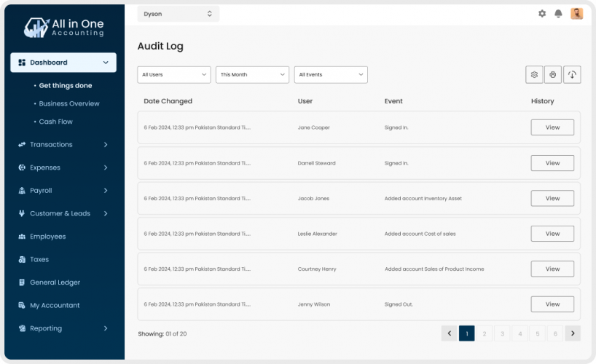Open General Ledger in the sidebar
The width and height of the screenshot is (596, 364).
[x=55, y=282]
